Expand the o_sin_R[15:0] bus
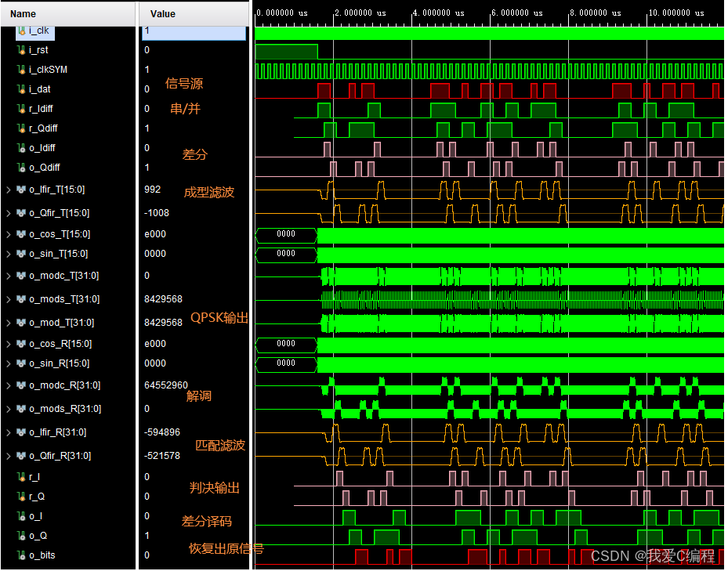This screenshot has width=728, height=571. (x=9, y=364)
